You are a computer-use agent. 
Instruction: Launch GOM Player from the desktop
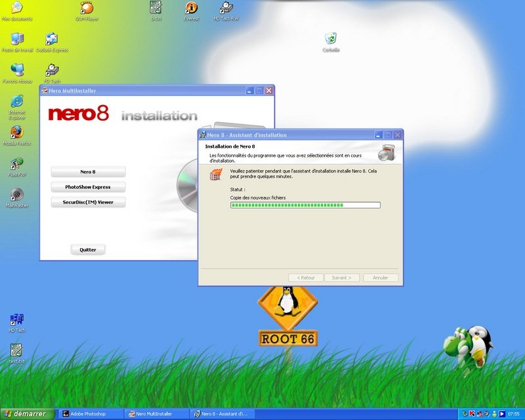click(x=87, y=11)
